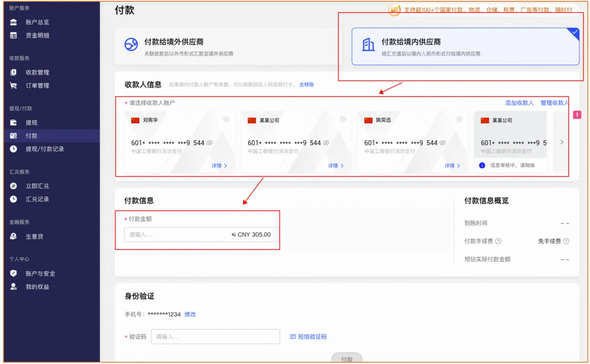Click the 账户与安全 shield icon

pyautogui.click(x=13, y=274)
